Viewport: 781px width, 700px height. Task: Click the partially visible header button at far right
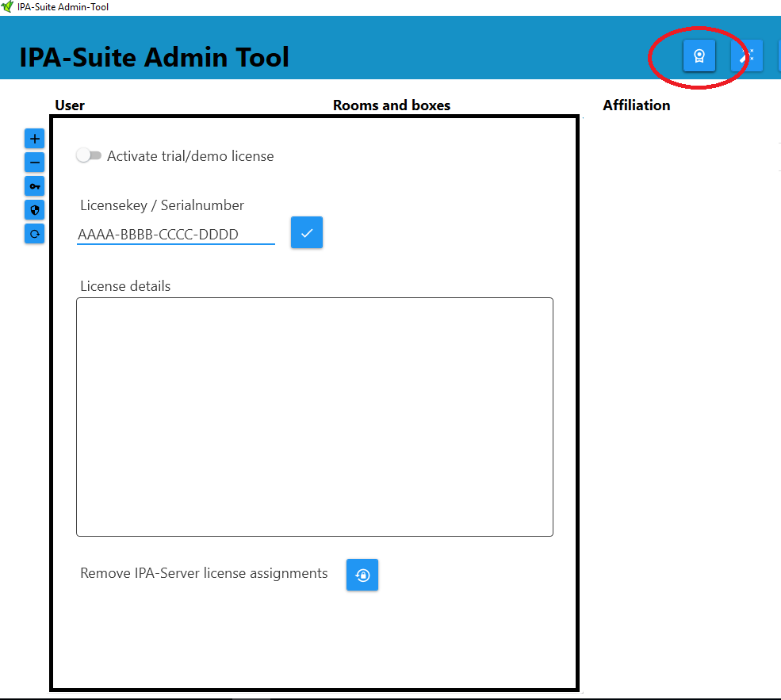pos(779,55)
